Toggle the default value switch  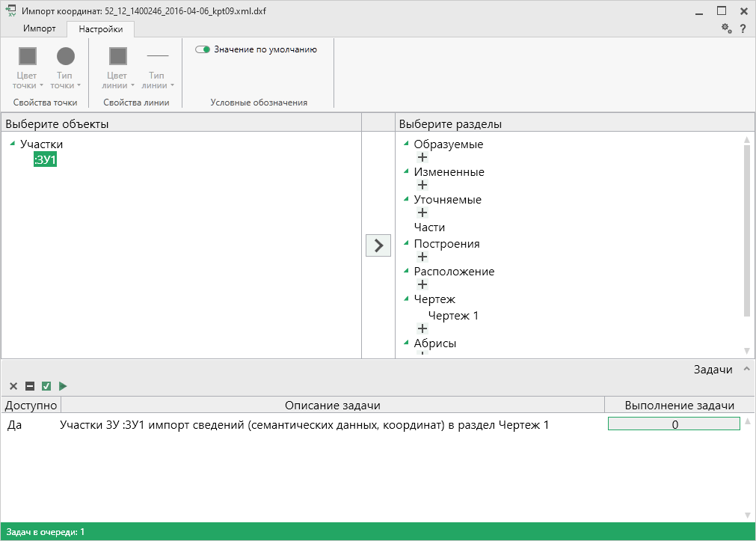pos(203,49)
